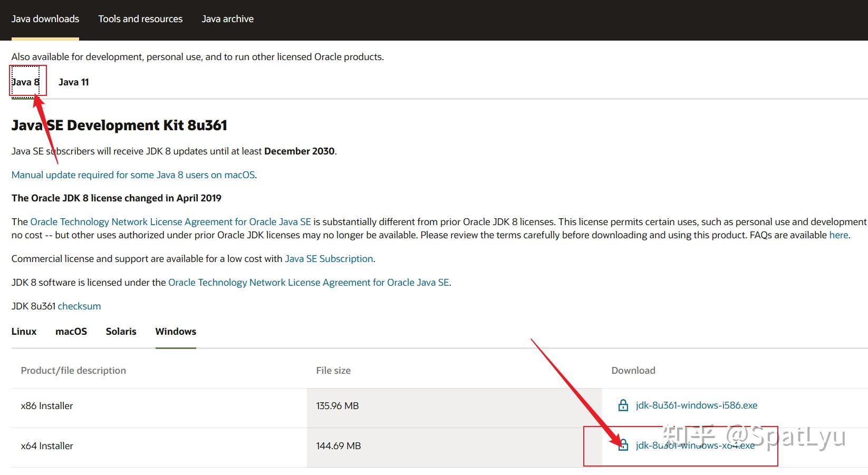The width and height of the screenshot is (868, 475).
Task: Show Linux downloads tab
Action: coord(24,332)
